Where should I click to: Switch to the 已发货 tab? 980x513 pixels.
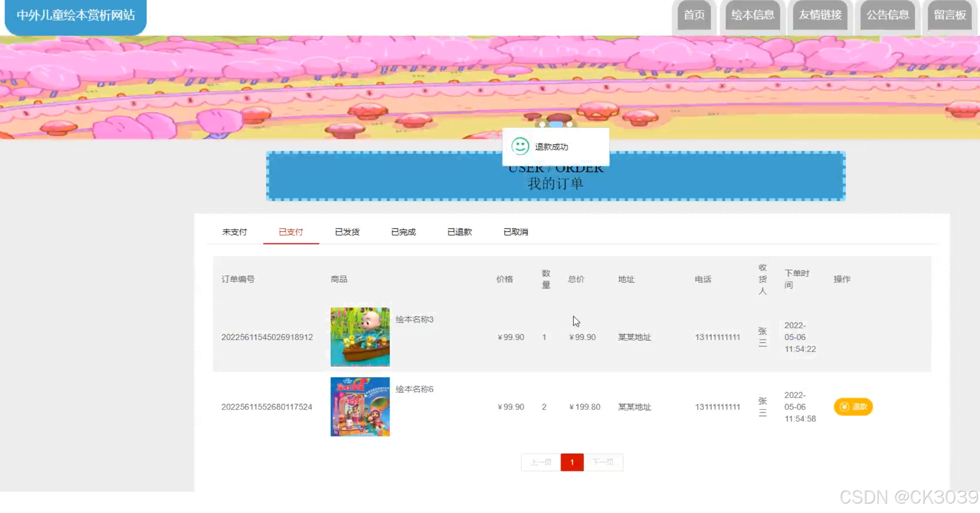(x=347, y=232)
